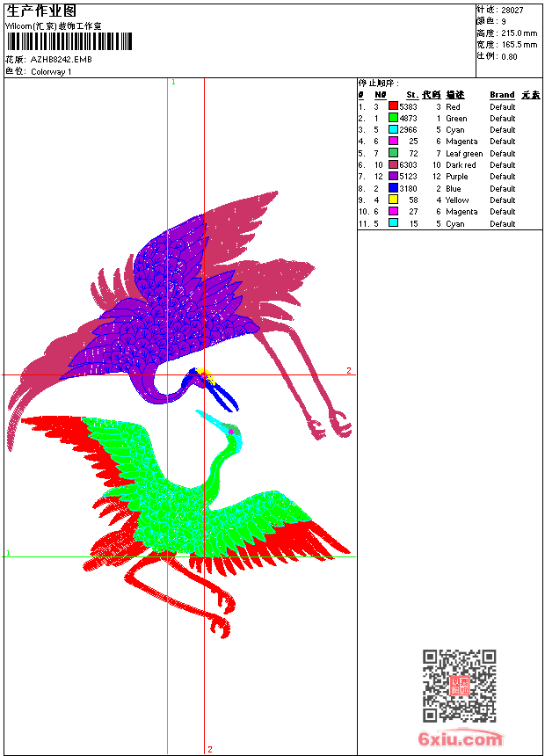Viewport: 545px width, 756px height.
Task: Select stitch count '5383'
Action: [x=408, y=107]
